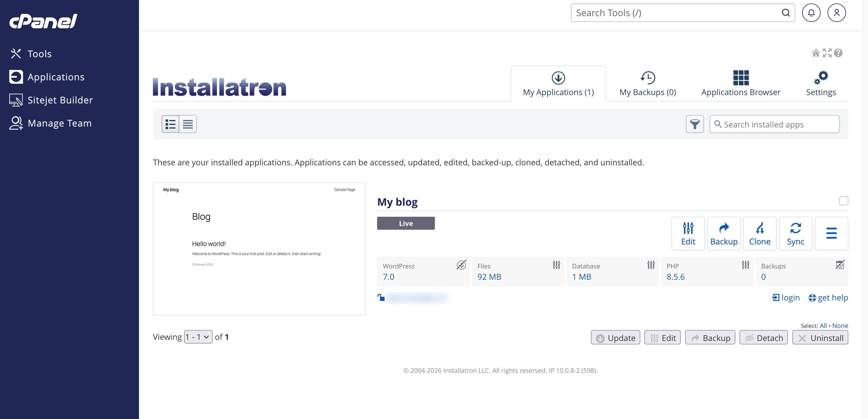Image resolution: width=868 pixels, height=419 pixels.
Task: Click Select All link
Action: pos(823,326)
